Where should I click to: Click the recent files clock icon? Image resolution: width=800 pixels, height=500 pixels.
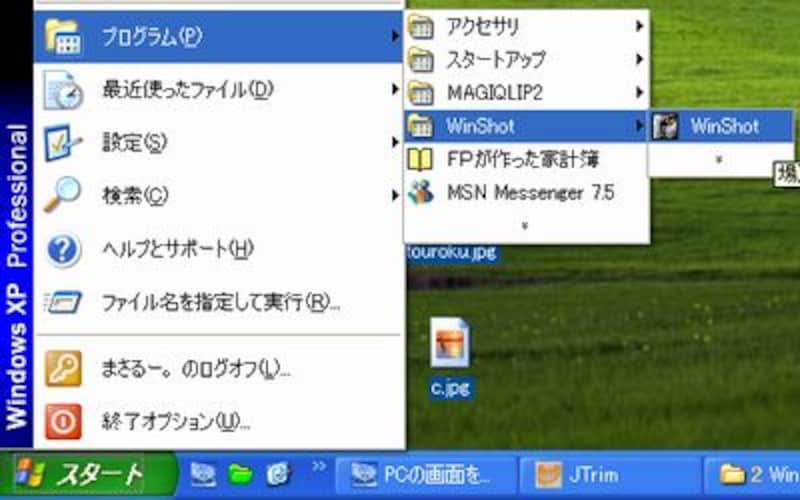click(x=63, y=90)
